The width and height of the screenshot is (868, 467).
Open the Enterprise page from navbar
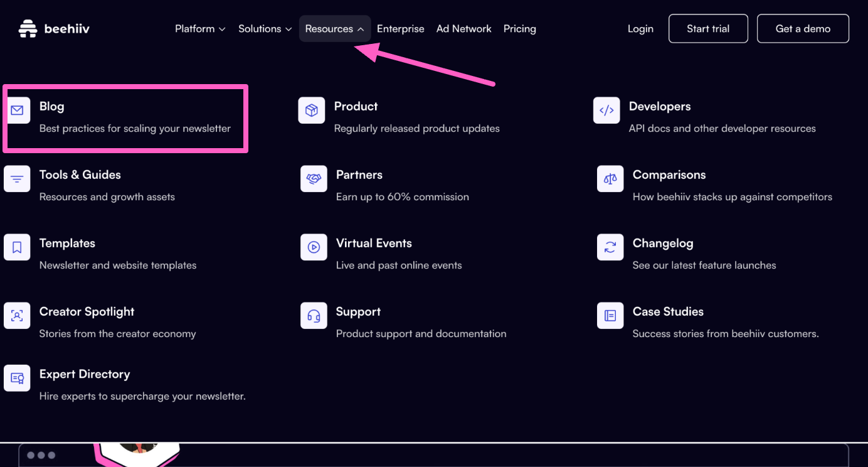tap(400, 29)
